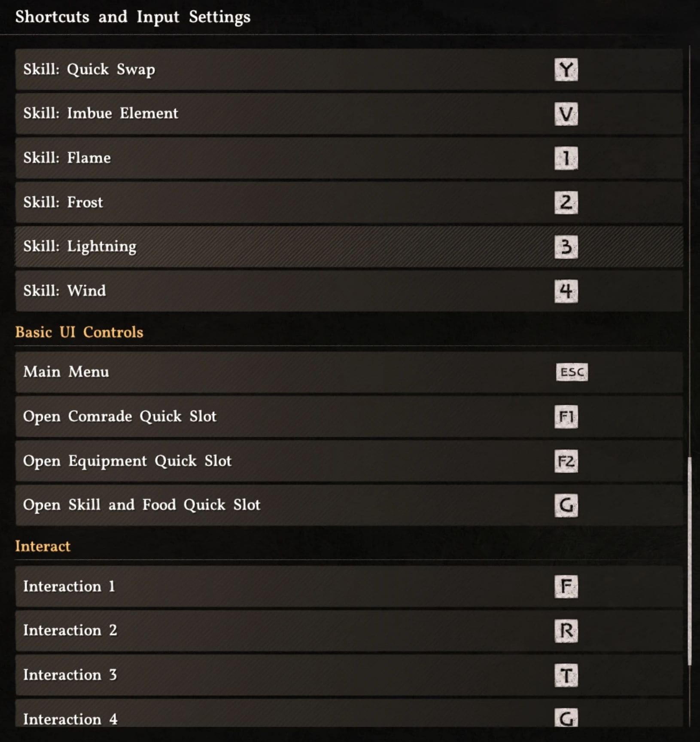Select the Skill: Quick Swap row label
Viewport: 700px width, 742px height.
[x=89, y=69]
